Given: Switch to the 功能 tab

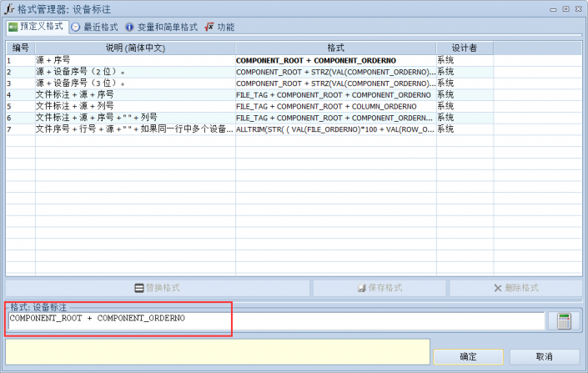Looking at the screenshot, I should [219, 27].
